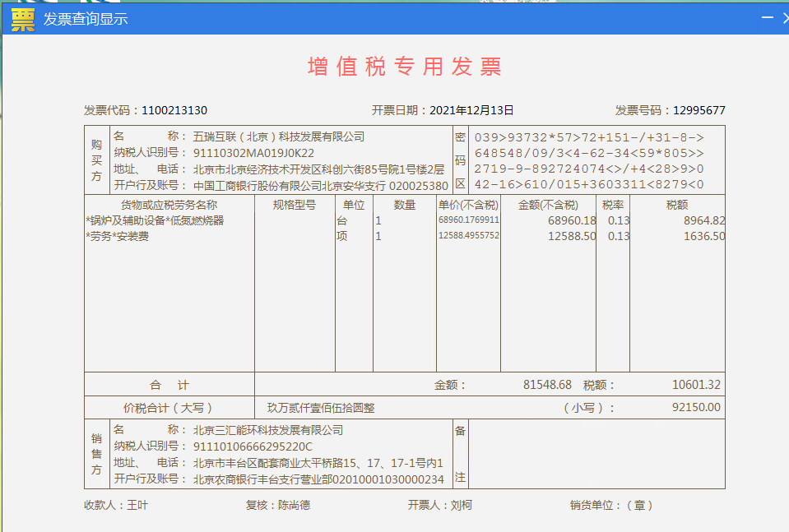Viewport: 789px width, 532px height.
Task: Click the 税率 column header
Action: point(613,205)
